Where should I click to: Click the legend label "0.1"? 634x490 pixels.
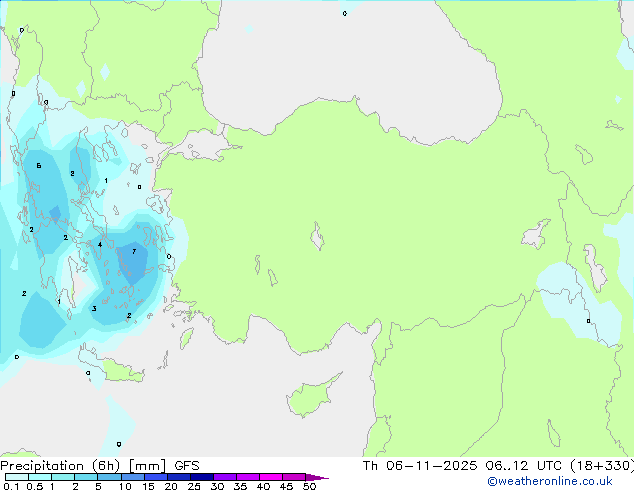click(x=11, y=486)
